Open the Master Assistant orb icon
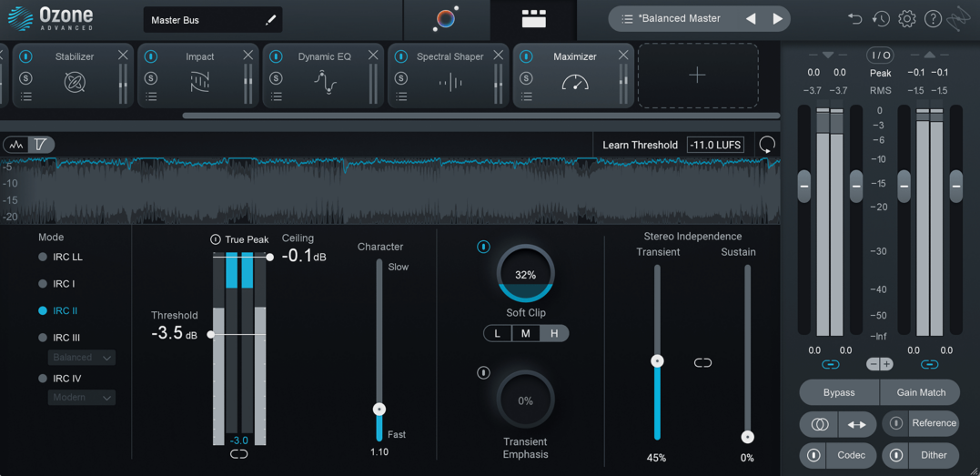980x476 pixels. click(446, 19)
